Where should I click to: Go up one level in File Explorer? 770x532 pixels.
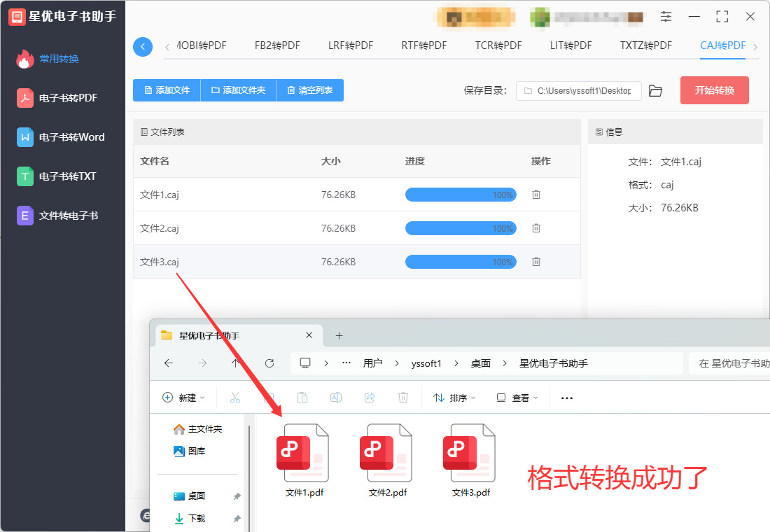point(235,363)
